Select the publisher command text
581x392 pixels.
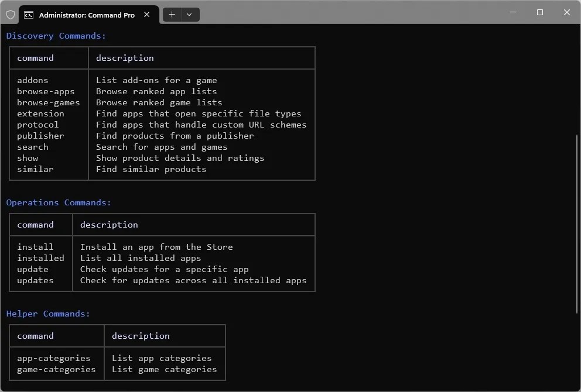coord(40,136)
